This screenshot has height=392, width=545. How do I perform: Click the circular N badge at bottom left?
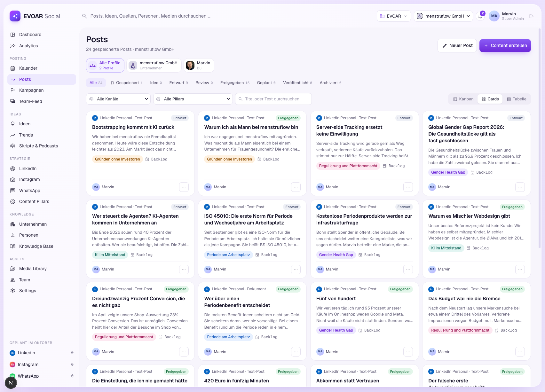click(11, 382)
